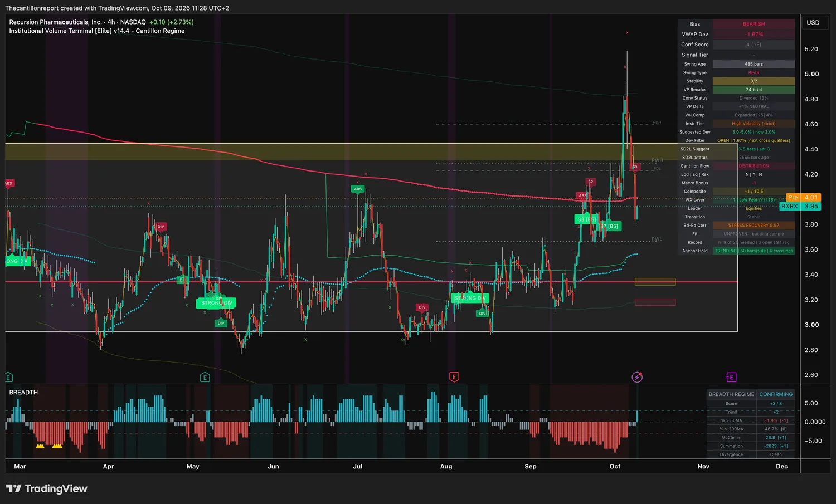Click the orange Pre 4.01 price label

tap(803, 197)
